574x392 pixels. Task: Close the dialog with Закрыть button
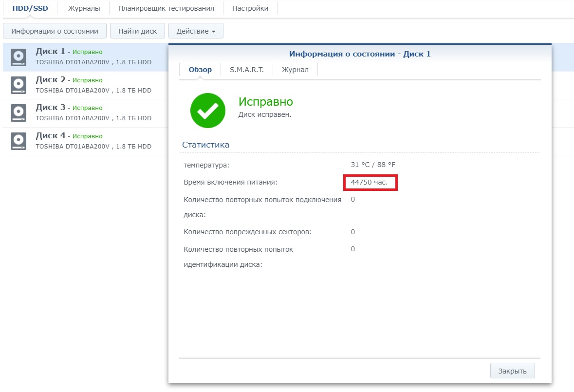click(512, 371)
